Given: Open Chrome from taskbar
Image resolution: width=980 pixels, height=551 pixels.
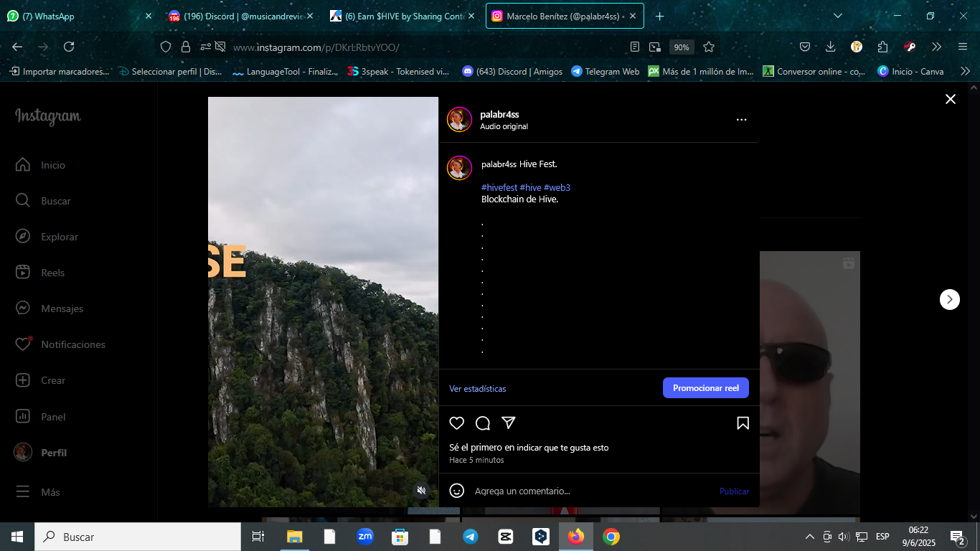Looking at the screenshot, I should pyautogui.click(x=611, y=537).
